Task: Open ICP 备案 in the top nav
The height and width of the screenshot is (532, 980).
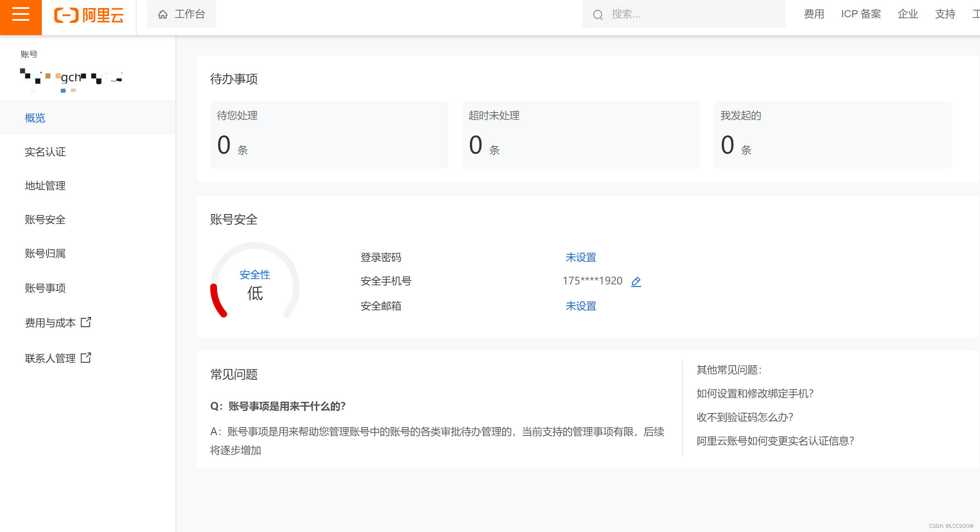Action: coord(861,14)
